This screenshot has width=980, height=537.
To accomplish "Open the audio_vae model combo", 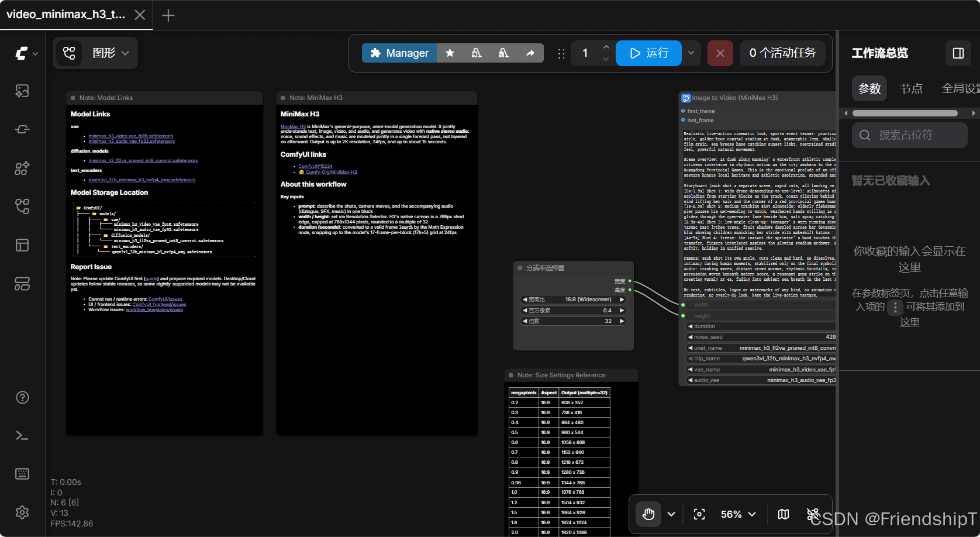I will coord(761,380).
